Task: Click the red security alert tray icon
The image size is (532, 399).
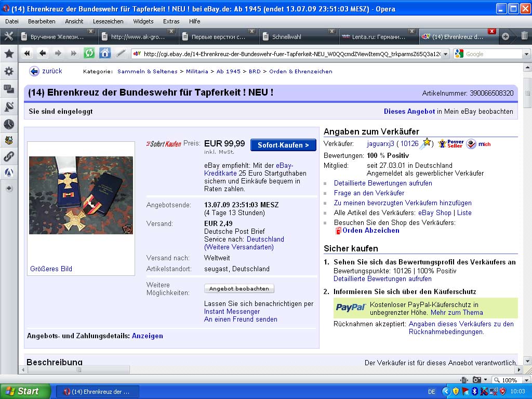Action: 503,391
